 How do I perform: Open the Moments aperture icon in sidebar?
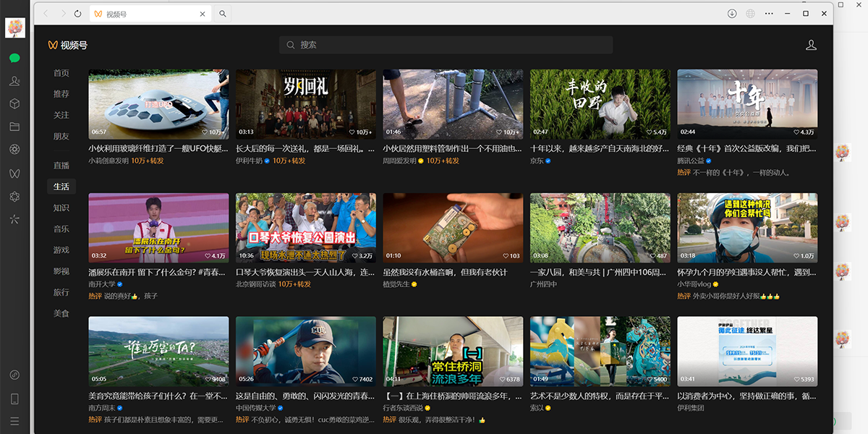click(14, 150)
